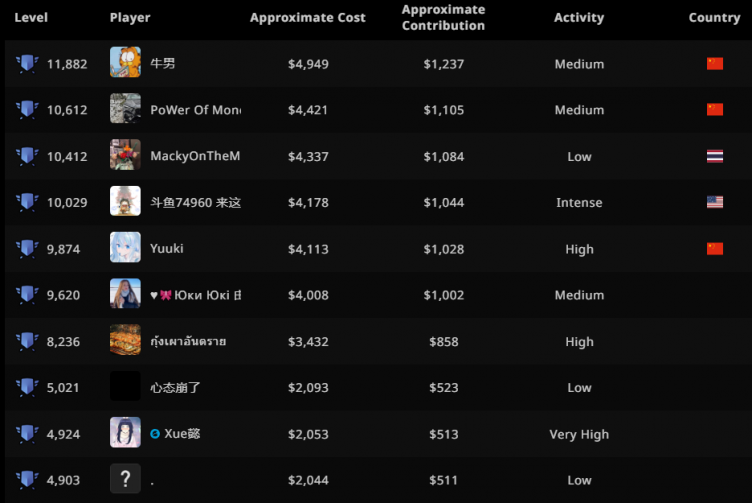Sort by the Level column header
Image resolution: width=752 pixels, height=503 pixels.
tap(31, 18)
